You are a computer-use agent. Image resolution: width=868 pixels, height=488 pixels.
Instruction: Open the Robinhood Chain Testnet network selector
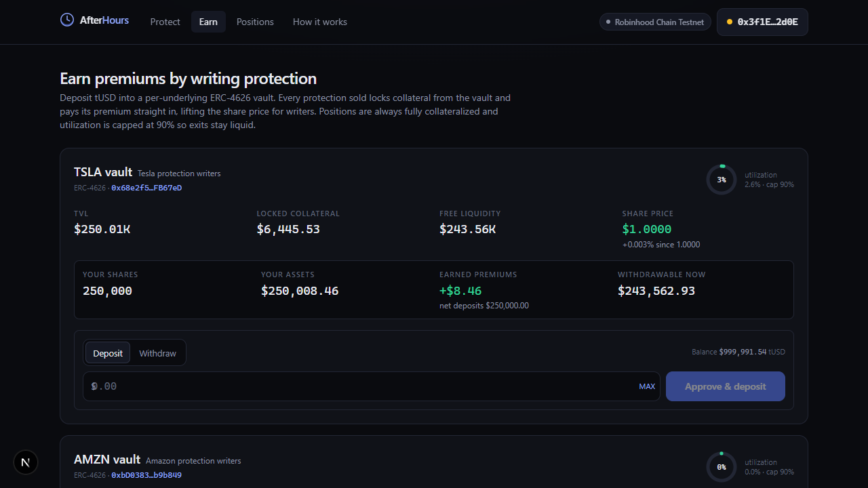655,22
